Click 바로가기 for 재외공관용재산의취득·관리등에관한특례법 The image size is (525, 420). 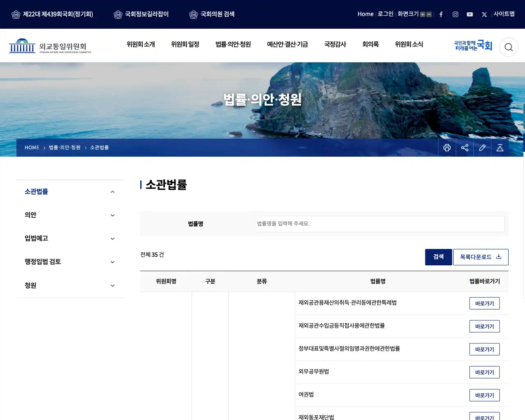click(484, 304)
